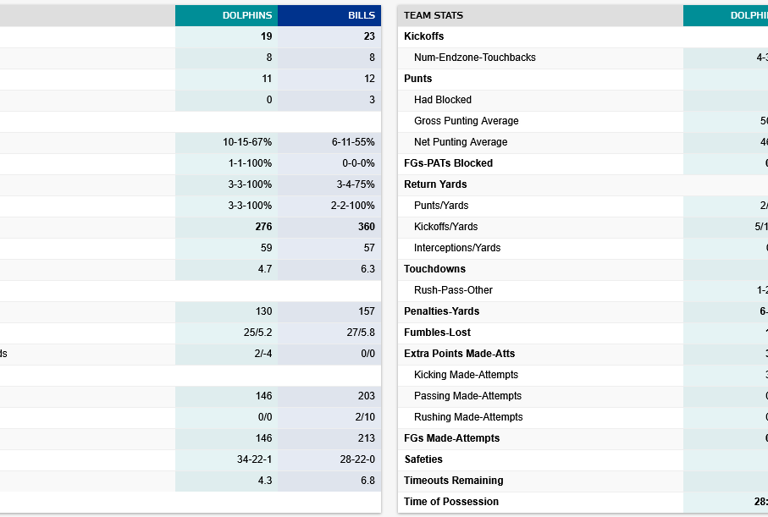This screenshot has width=768, height=517.
Task: Select the FGs-PATs Blocked row label
Action: click(x=448, y=163)
